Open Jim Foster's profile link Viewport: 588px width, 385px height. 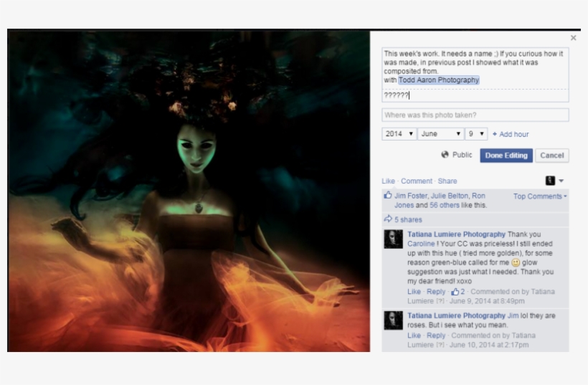click(411, 196)
